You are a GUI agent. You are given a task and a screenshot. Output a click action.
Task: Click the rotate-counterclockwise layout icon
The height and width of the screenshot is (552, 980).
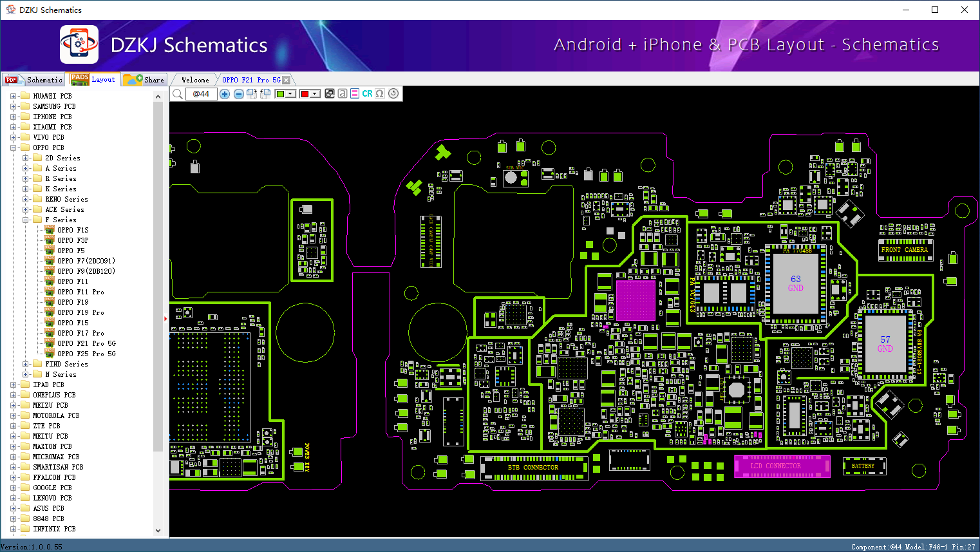click(x=265, y=94)
